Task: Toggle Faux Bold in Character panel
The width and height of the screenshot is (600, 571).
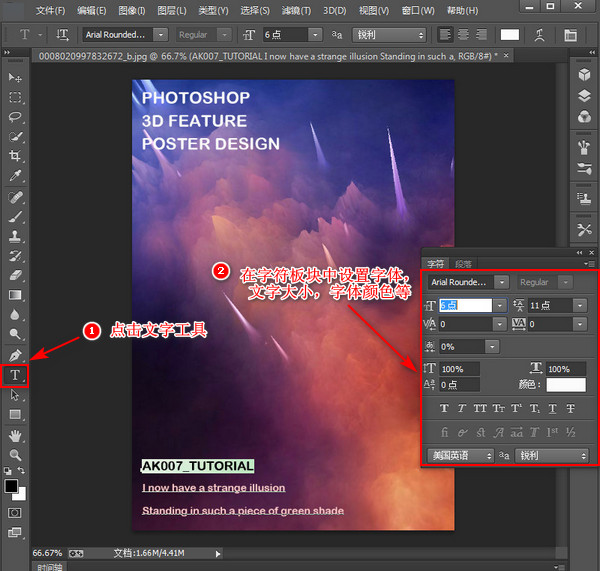Action: click(x=444, y=408)
